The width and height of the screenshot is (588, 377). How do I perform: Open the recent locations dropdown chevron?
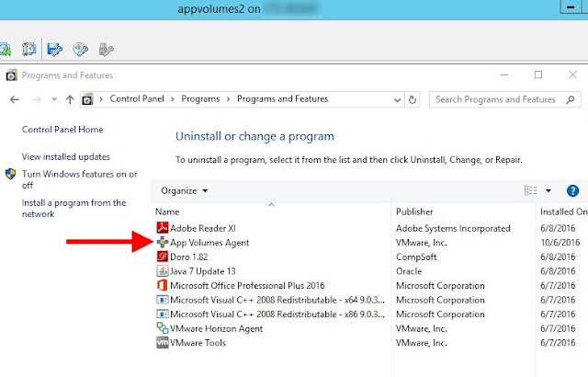[54, 99]
